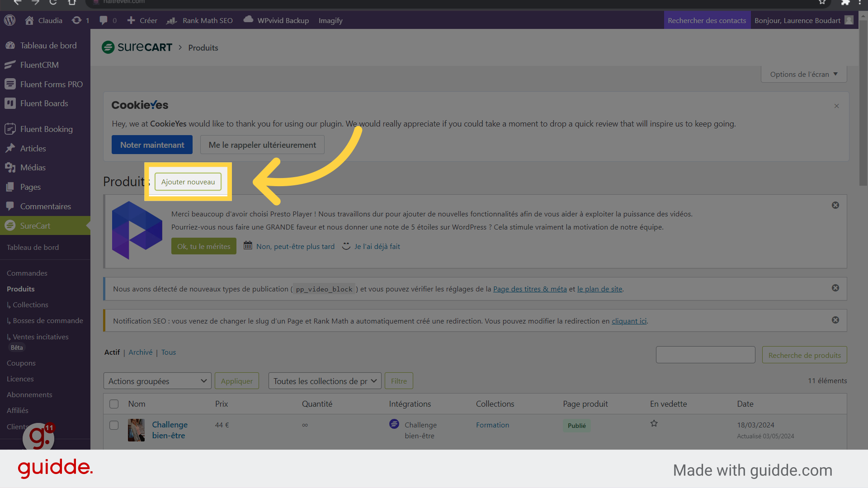
Task: Open SureCart Tableau de bord submenu
Action: [x=33, y=247]
